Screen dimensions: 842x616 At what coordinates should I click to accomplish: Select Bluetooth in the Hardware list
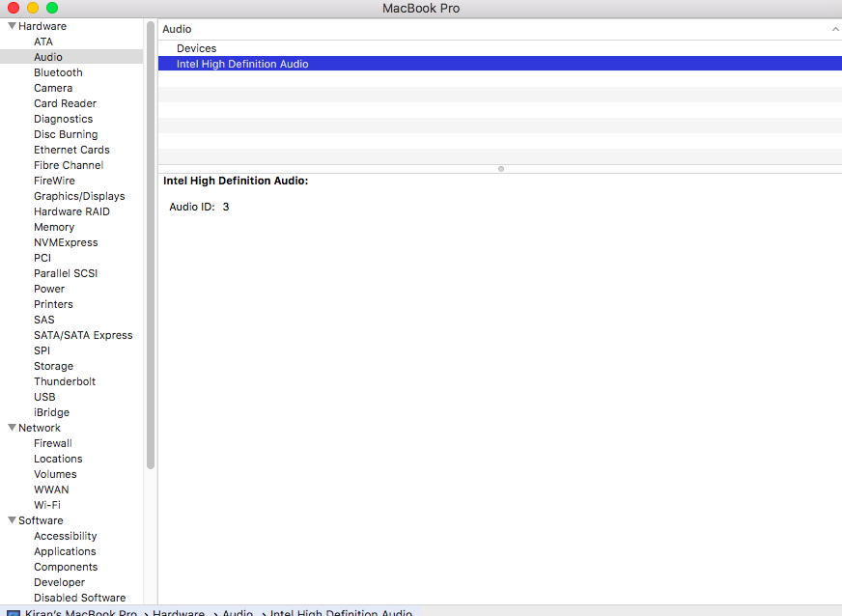58,72
